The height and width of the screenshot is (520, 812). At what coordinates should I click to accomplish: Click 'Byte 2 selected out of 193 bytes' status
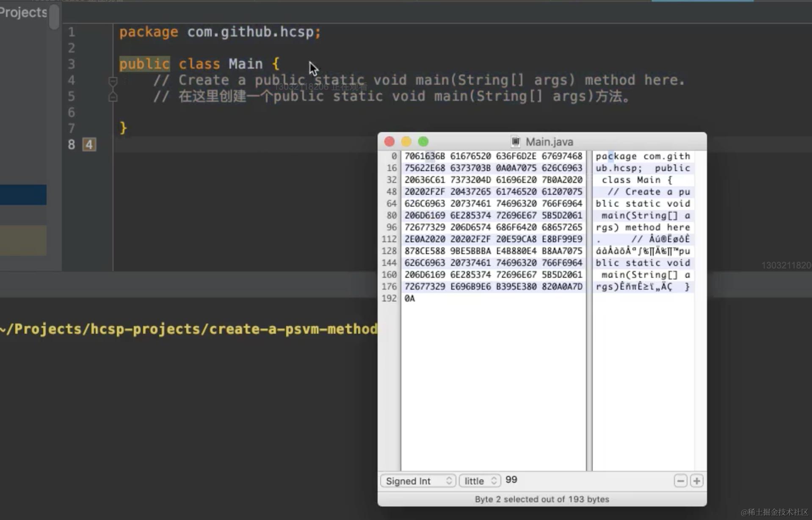pyautogui.click(x=542, y=499)
